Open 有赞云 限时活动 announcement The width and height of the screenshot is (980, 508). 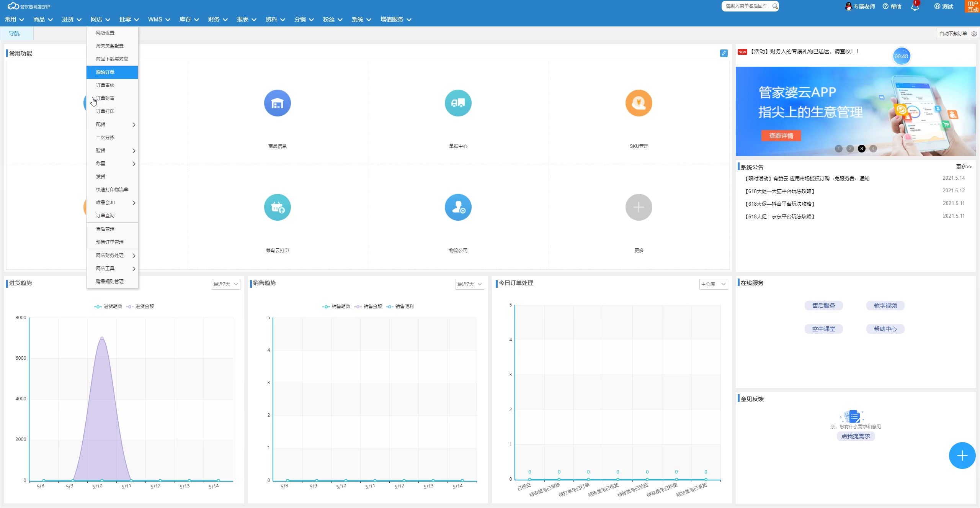coord(807,179)
